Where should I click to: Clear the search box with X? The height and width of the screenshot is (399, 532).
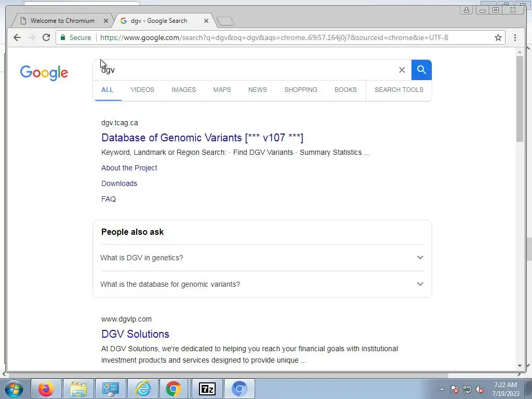(x=402, y=70)
